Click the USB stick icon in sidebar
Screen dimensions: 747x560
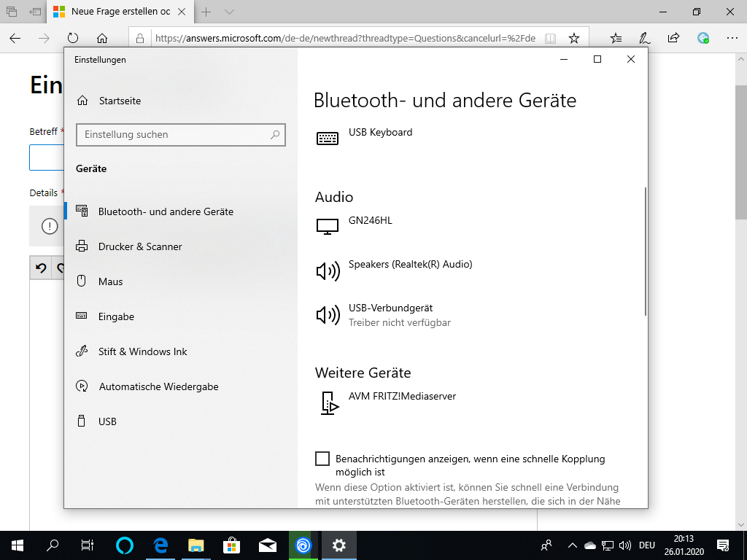82,421
